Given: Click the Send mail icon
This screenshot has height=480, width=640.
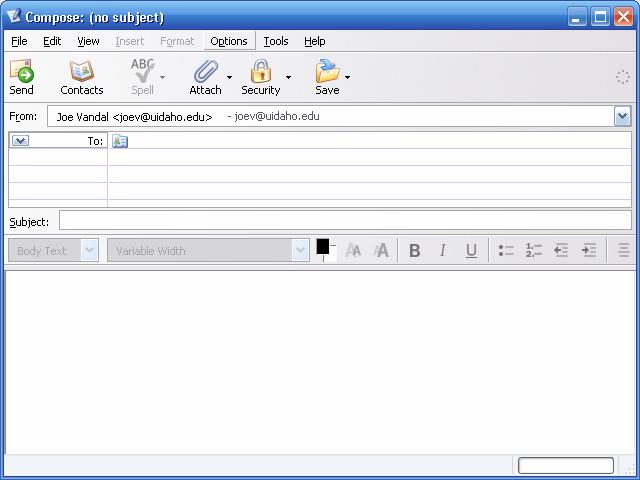Looking at the screenshot, I should point(22,71).
